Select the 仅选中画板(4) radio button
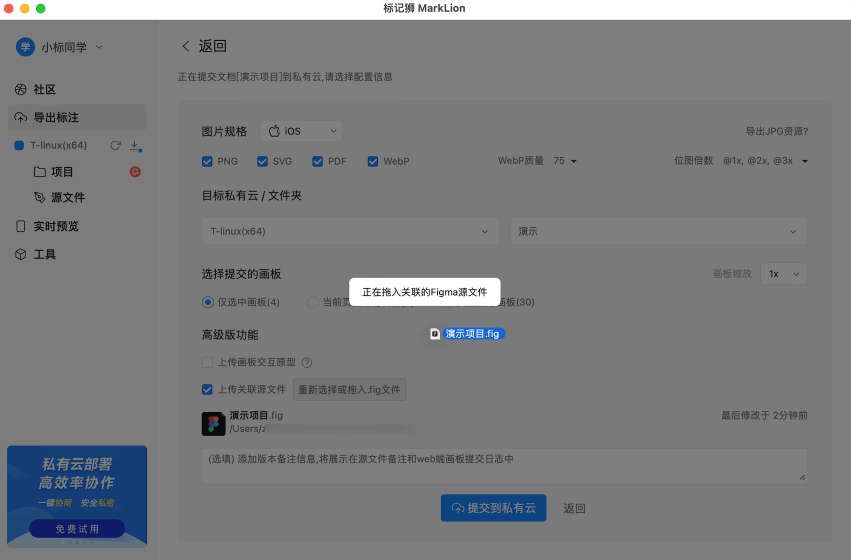The height and width of the screenshot is (560, 851). pyautogui.click(x=207, y=302)
